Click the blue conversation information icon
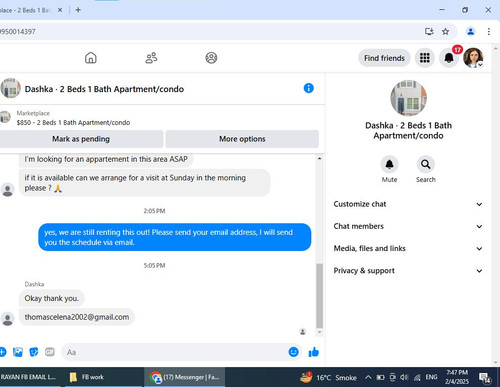The image size is (500, 387). [309, 88]
